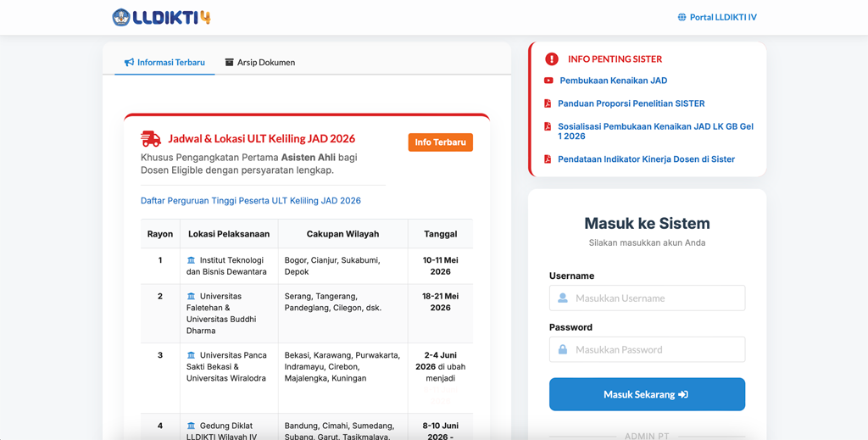This screenshot has height=440, width=868.
Task: Click the Rayon column header
Action: point(160,234)
